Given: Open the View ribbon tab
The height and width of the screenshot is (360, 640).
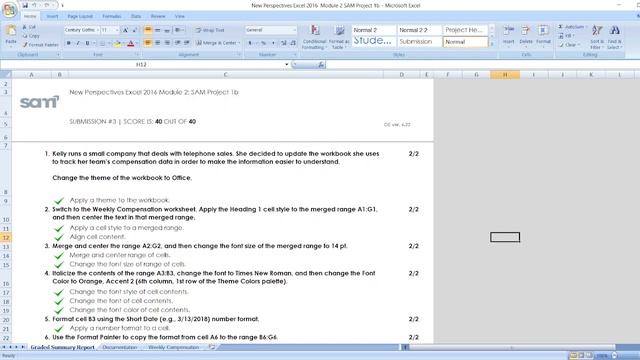Looking at the screenshot, I should coord(180,16).
